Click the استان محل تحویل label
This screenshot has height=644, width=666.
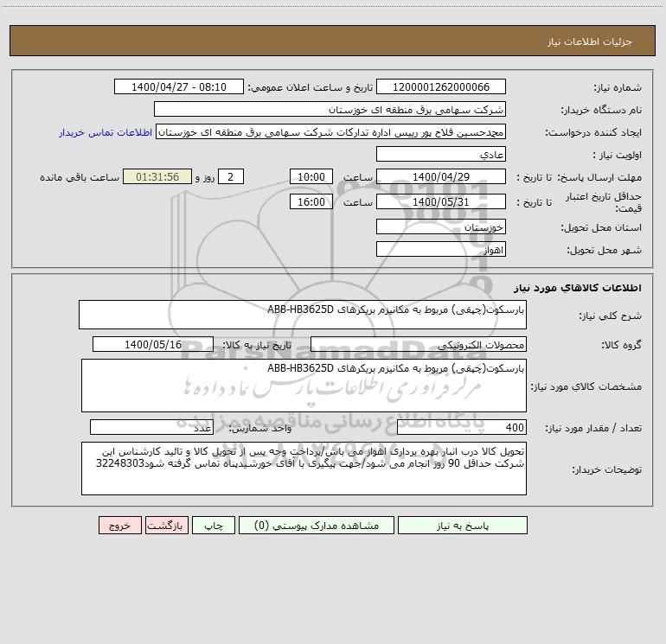[x=601, y=227]
